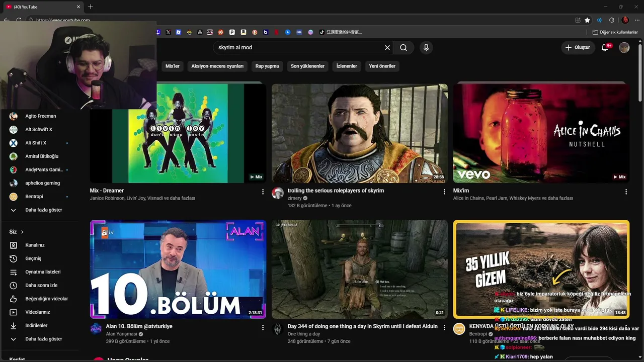Click the favorites star in the address bar

coord(587,20)
